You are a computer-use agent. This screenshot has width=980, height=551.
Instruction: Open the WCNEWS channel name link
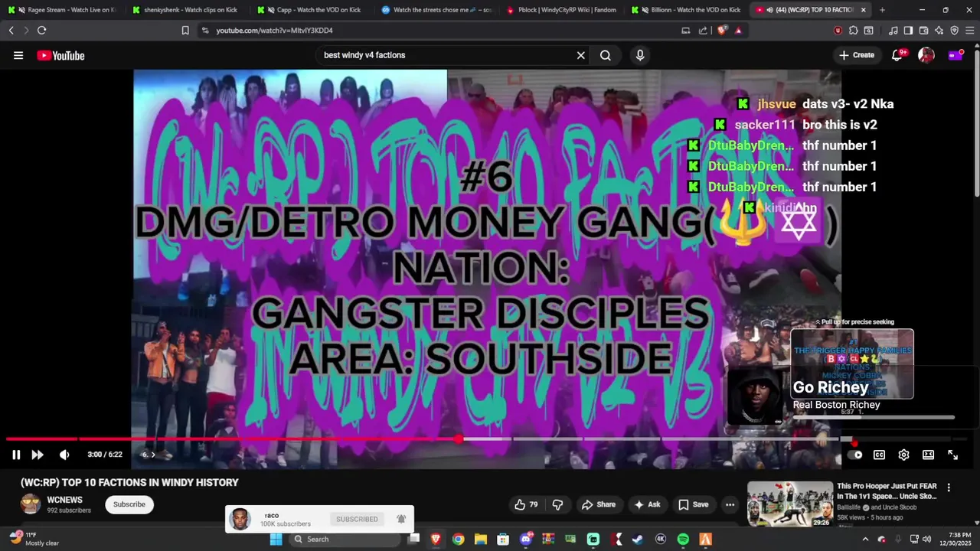(x=65, y=500)
